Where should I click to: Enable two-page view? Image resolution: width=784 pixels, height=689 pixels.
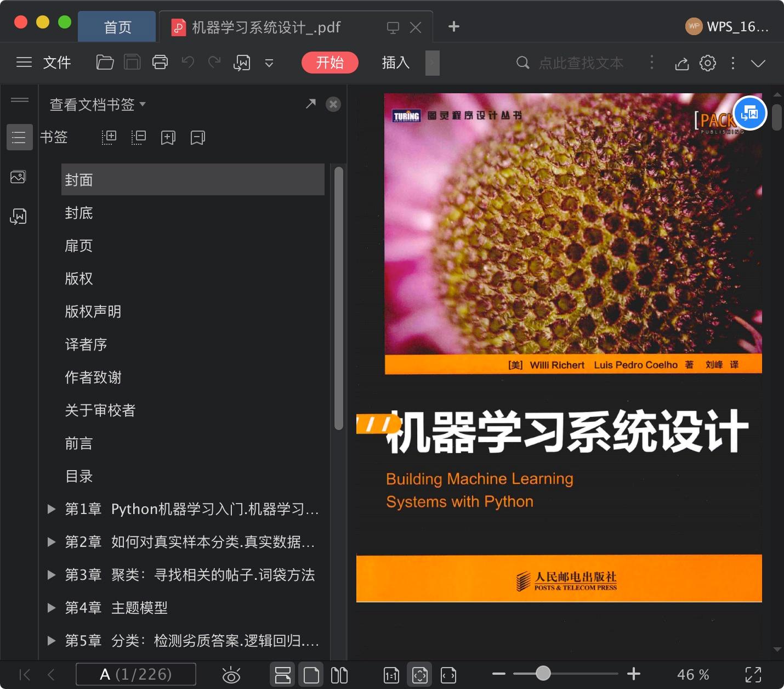[x=339, y=675]
